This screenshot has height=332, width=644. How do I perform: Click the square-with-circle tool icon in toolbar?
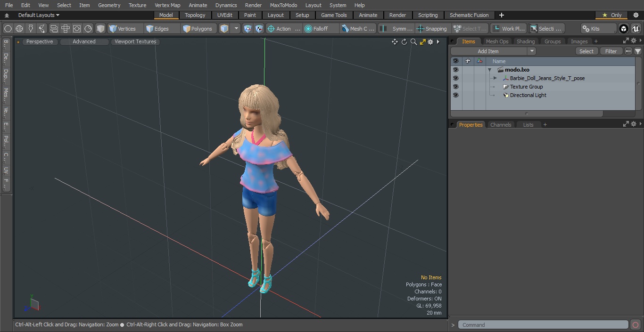coord(76,29)
